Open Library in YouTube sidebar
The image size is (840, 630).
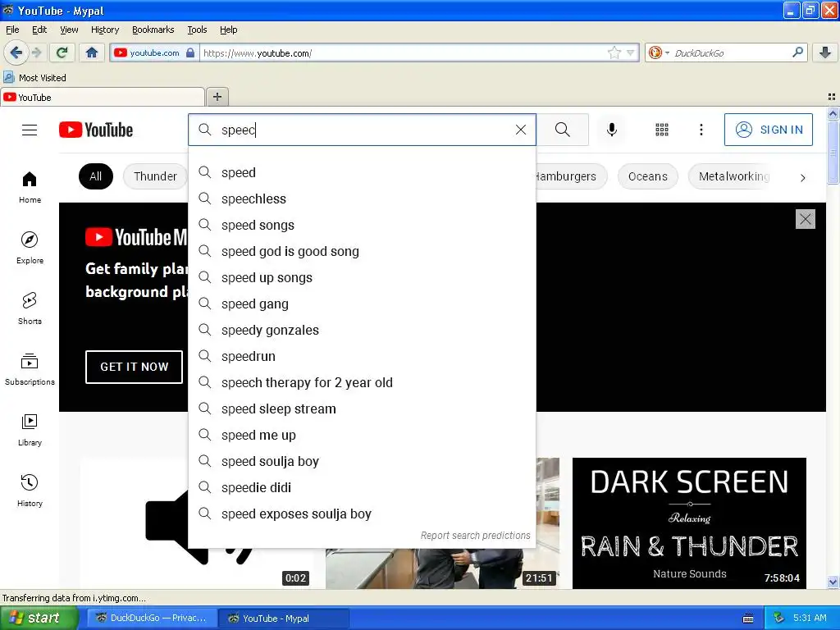[x=30, y=430]
